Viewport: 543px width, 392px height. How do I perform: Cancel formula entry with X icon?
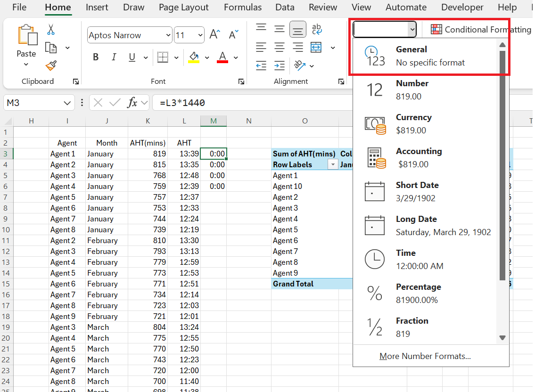(x=98, y=103)
